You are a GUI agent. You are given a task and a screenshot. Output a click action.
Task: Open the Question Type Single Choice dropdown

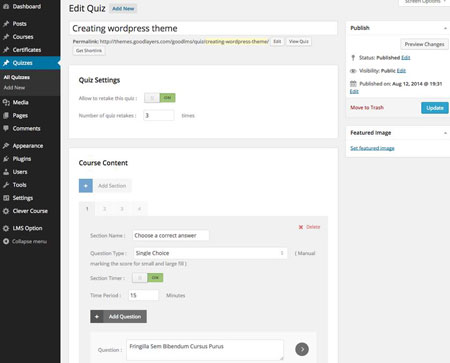coord(210,253)
